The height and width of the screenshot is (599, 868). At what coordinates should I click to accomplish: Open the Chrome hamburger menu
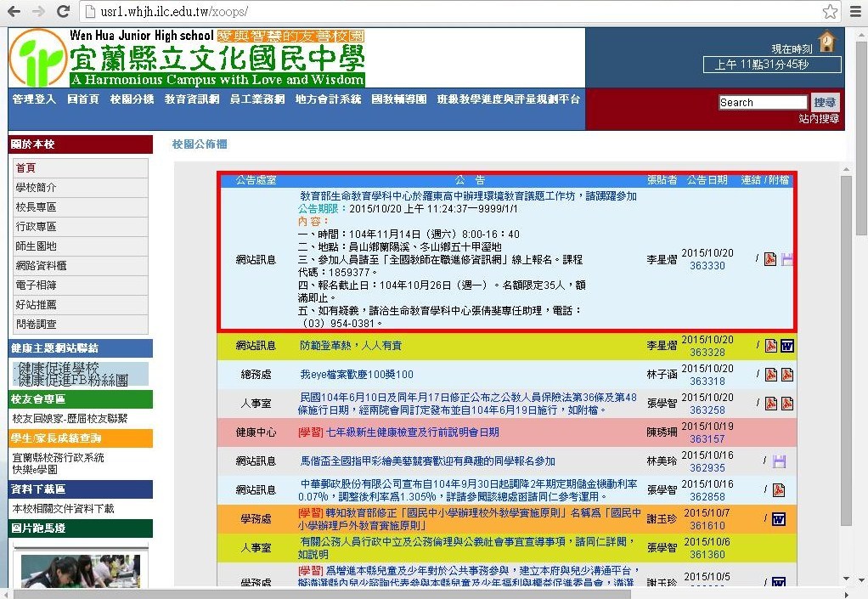(854, 12)
